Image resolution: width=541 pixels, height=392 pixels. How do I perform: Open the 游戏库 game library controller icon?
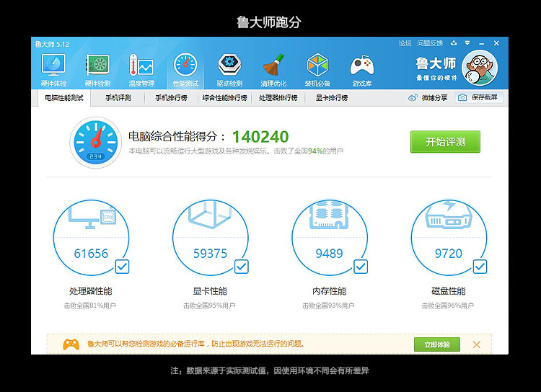click(x=362, y=71)
